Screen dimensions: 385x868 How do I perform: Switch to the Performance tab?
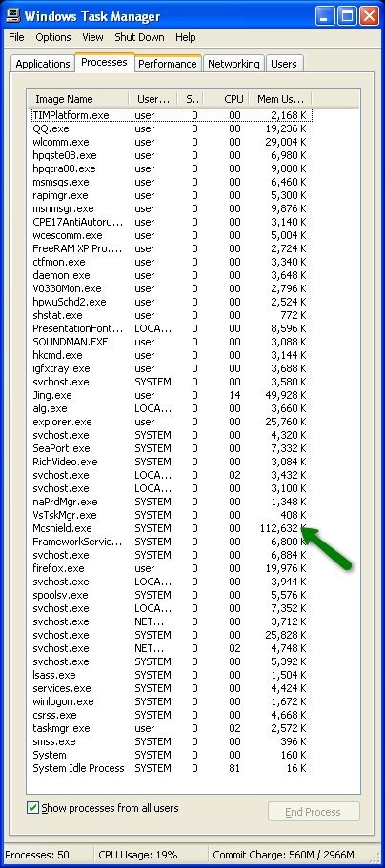coord(168,64)
